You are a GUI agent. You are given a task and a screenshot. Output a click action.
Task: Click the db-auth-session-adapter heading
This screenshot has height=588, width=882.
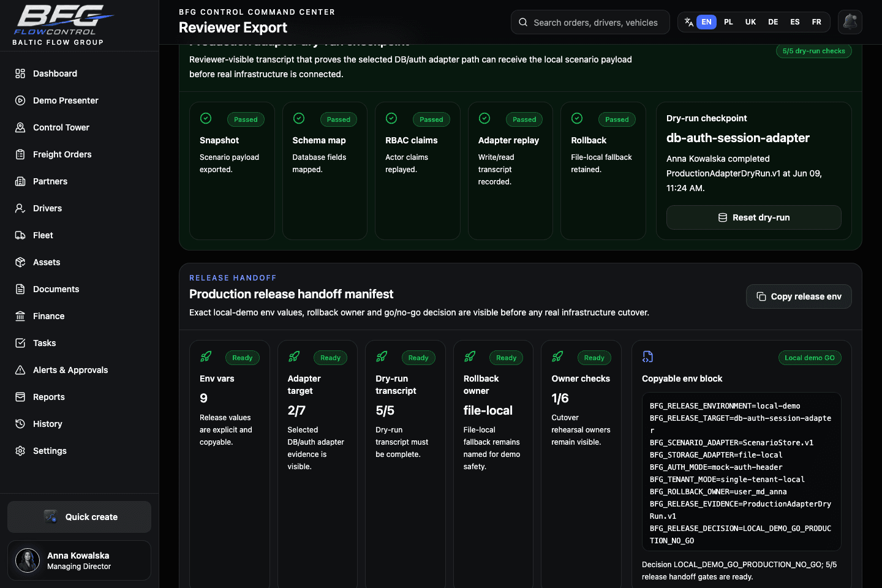pos(738,138)
